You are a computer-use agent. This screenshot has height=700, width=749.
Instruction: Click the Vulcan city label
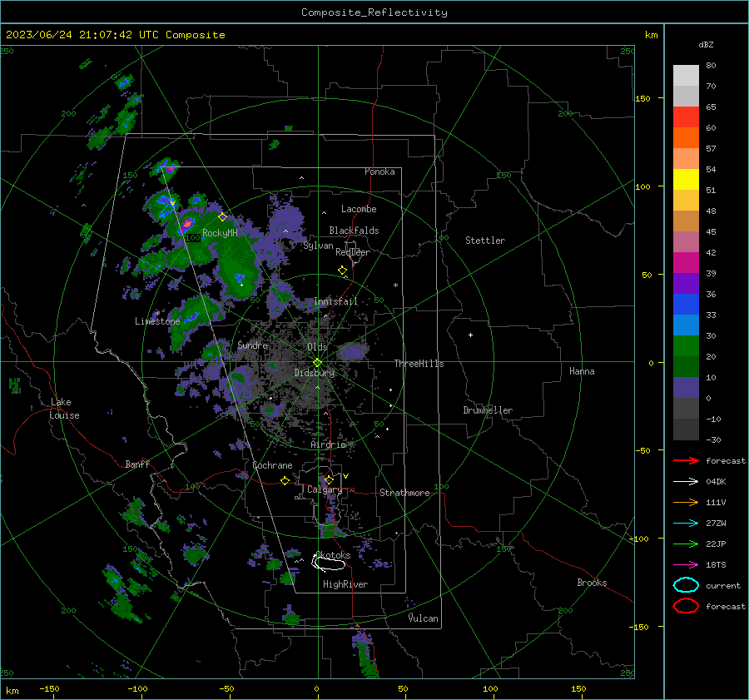click(423, 618)
